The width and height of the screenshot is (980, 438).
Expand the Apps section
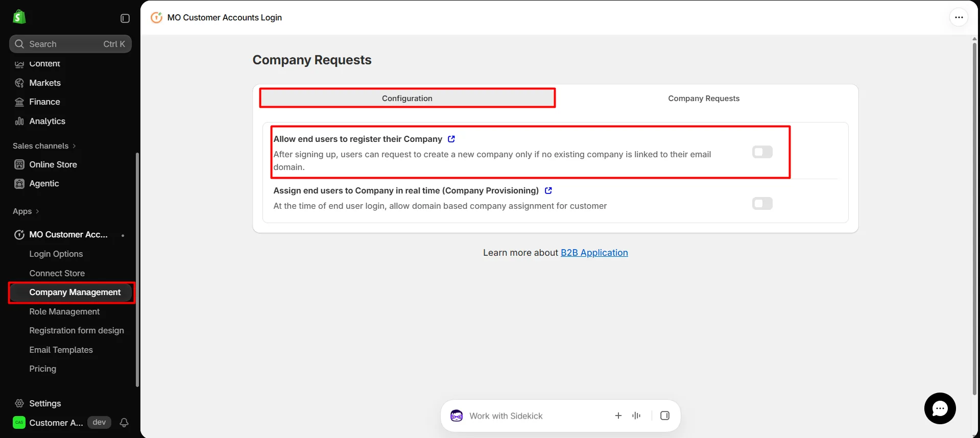(x=26, y=211)
